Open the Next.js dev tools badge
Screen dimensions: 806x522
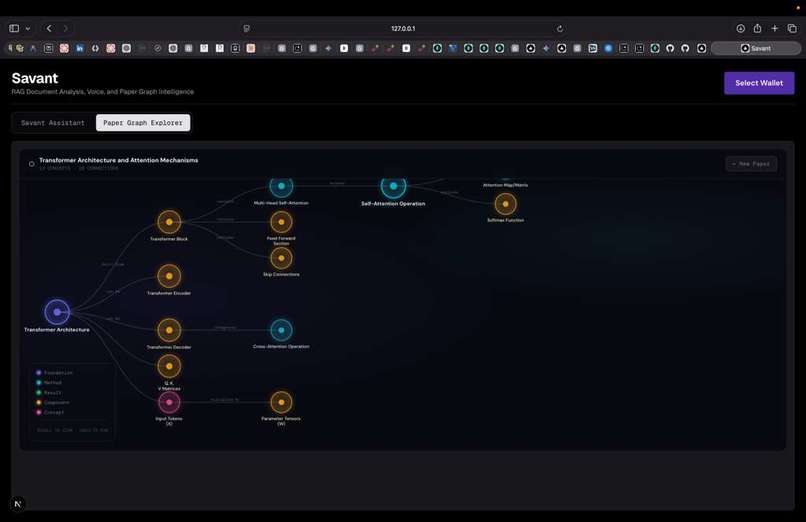[17, 504]
